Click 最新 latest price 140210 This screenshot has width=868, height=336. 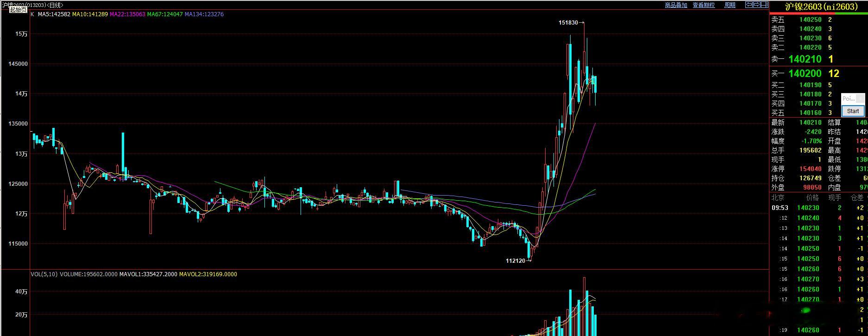811,123
